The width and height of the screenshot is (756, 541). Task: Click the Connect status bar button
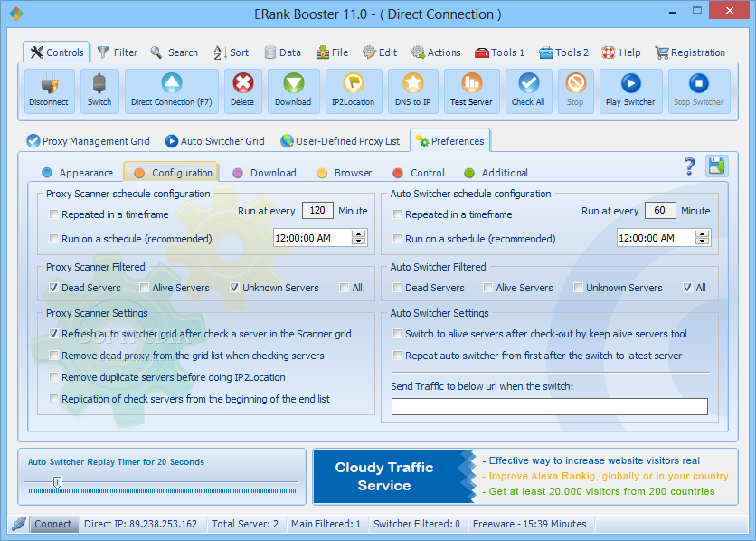53,524
